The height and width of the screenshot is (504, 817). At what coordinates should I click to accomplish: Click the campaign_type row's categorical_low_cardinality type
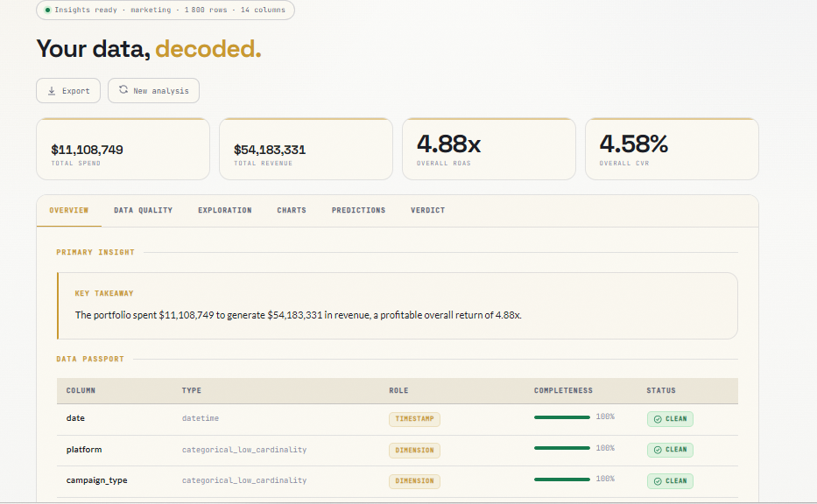[x=243, y=480]
